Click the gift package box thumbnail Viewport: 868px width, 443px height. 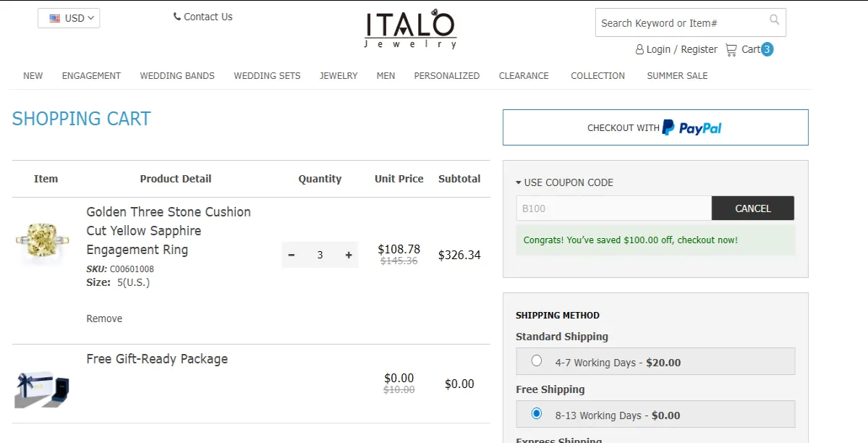(x=41, y=389)
